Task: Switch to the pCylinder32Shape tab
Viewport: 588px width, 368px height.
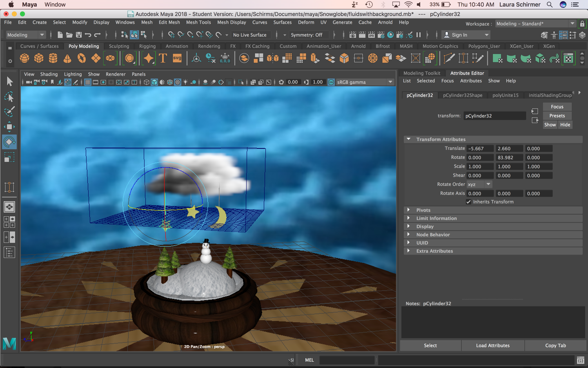Action: tap(462, 95)
